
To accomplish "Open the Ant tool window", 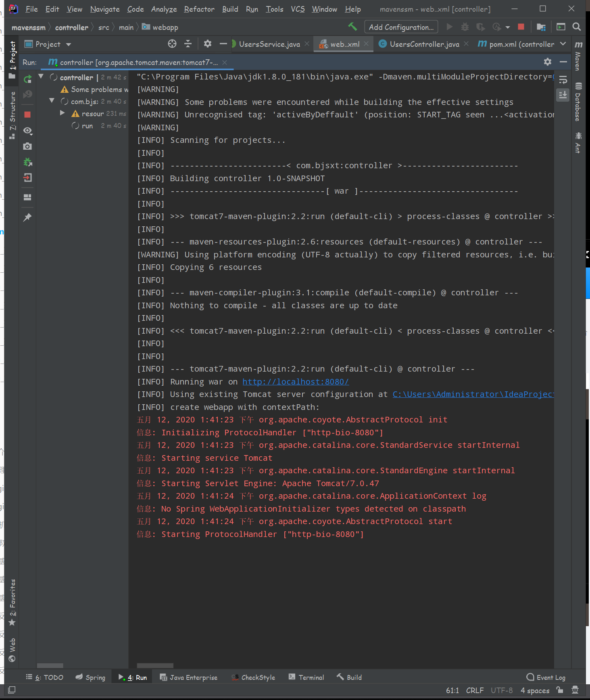I will tap(578, 143).
